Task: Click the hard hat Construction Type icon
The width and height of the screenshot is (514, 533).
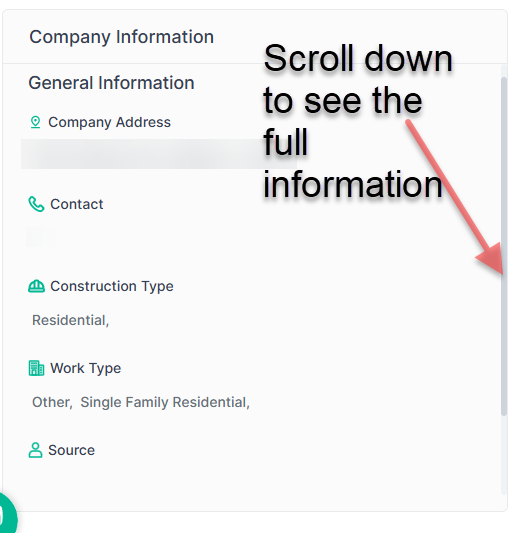Action: (x=36, y=286)
